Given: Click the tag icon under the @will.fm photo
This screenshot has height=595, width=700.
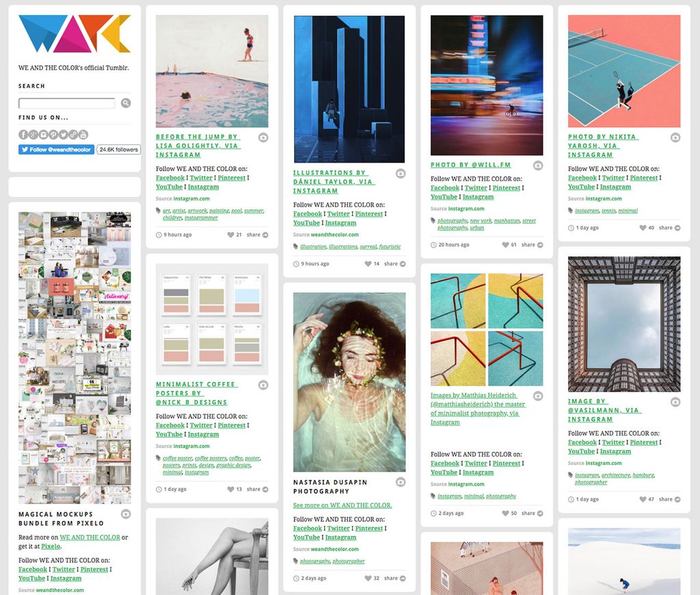Looking at the screenshot, I should coord(433,221).
